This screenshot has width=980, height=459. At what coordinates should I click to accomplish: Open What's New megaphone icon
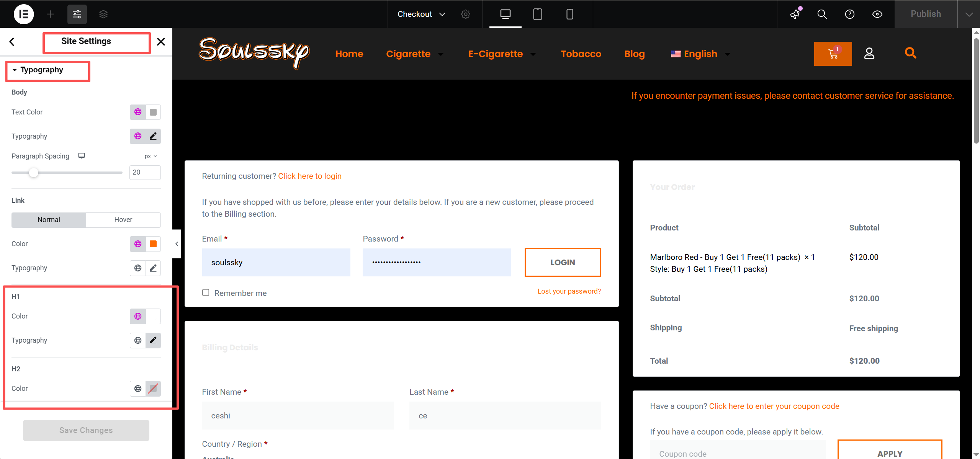click(x=795, y=14)
